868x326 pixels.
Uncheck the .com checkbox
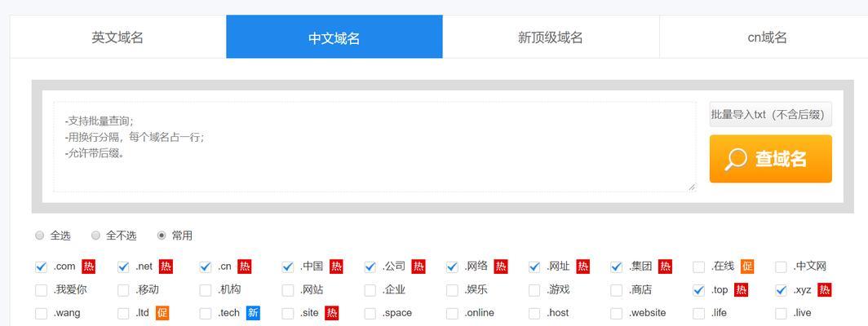pos(41,267)
